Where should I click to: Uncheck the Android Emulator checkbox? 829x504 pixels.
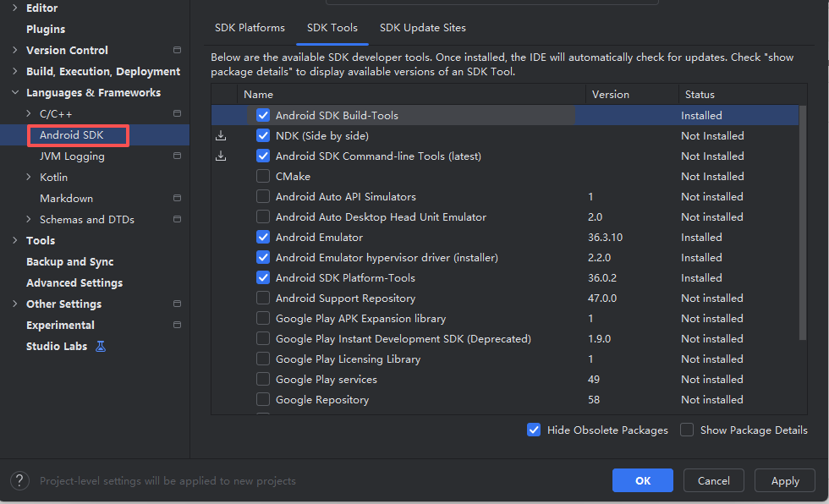tap(263, 238)
